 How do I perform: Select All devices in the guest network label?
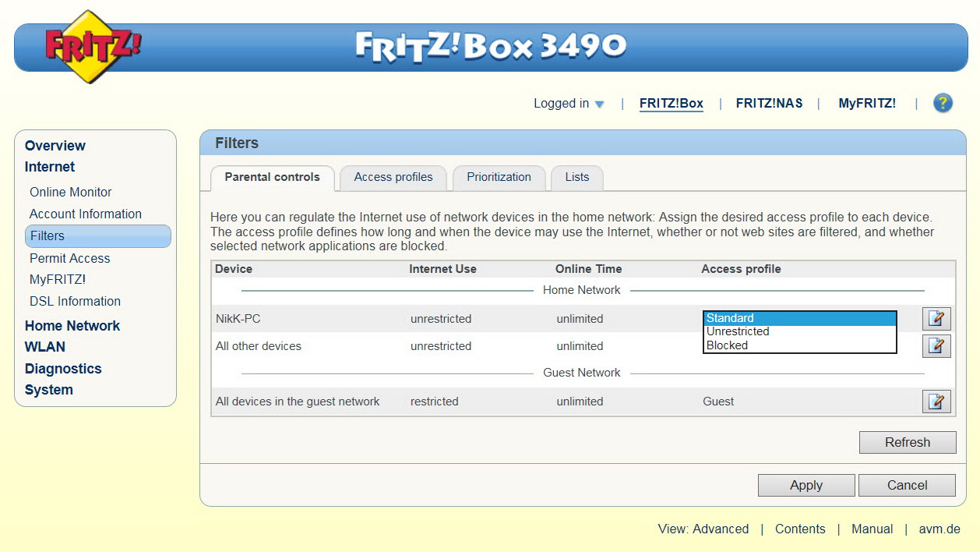[x=298, y=402]
